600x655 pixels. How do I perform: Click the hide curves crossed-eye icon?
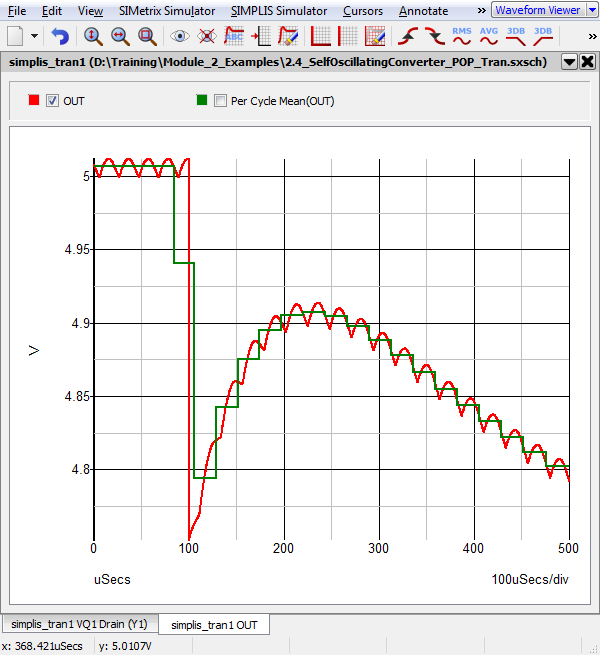click(x=207, y=36)
